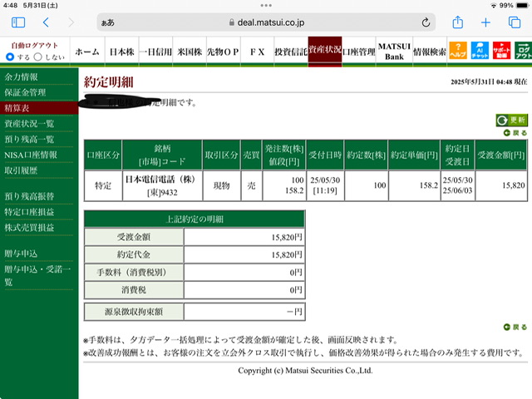The image size is (532, 399).
Task: Open 預り残高振替 in the sidebar
Action: [x=29, y=196]
